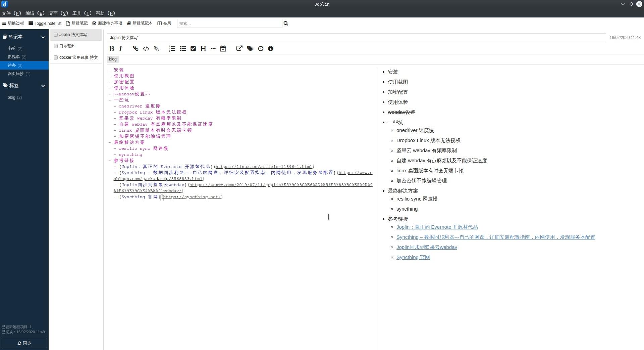Click Toggle note list button
The height and width of the screenshot is (350, 644).
coord(45,23)
